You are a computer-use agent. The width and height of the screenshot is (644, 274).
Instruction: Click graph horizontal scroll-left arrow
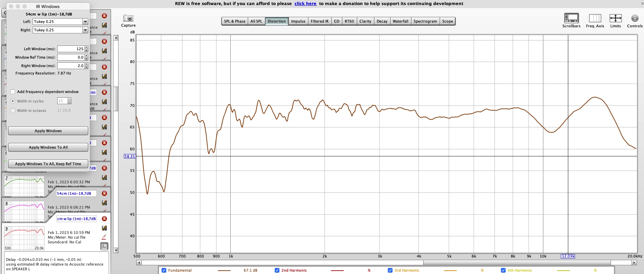139,263
